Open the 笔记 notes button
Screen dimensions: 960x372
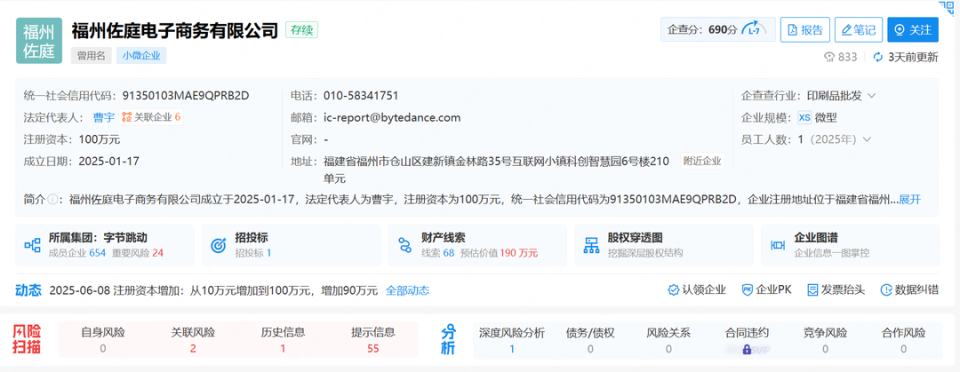click(858, 29)
